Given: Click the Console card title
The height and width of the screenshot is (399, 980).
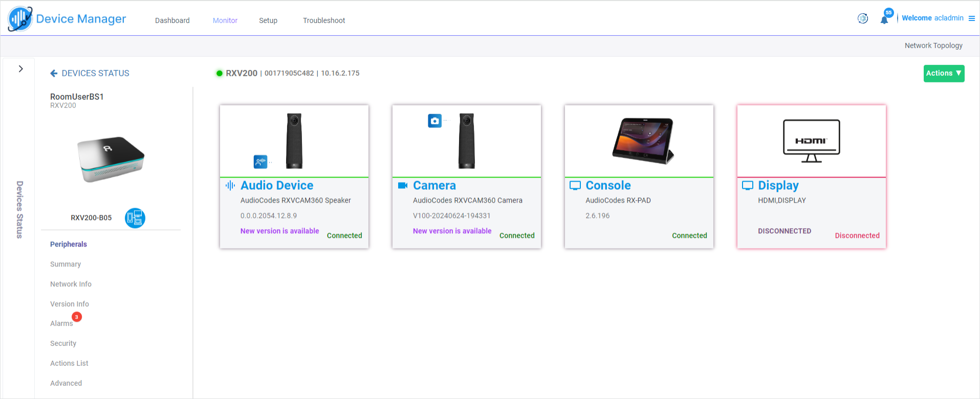Looking at the screenshot, I should click(x=607, y=185).
